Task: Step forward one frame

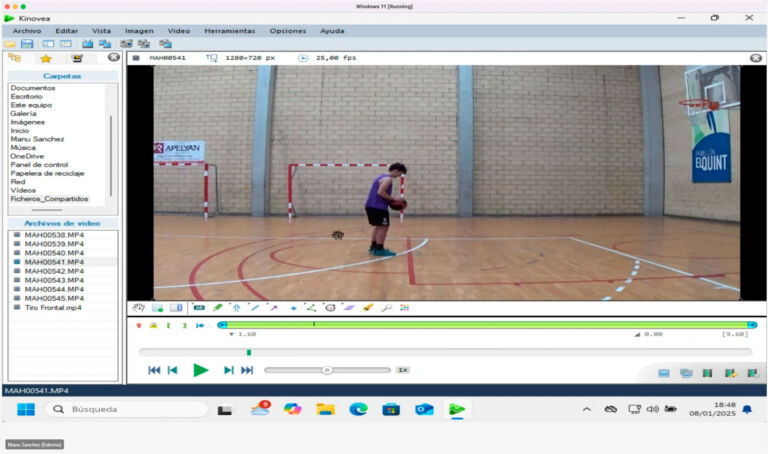Action: [228, 370]
